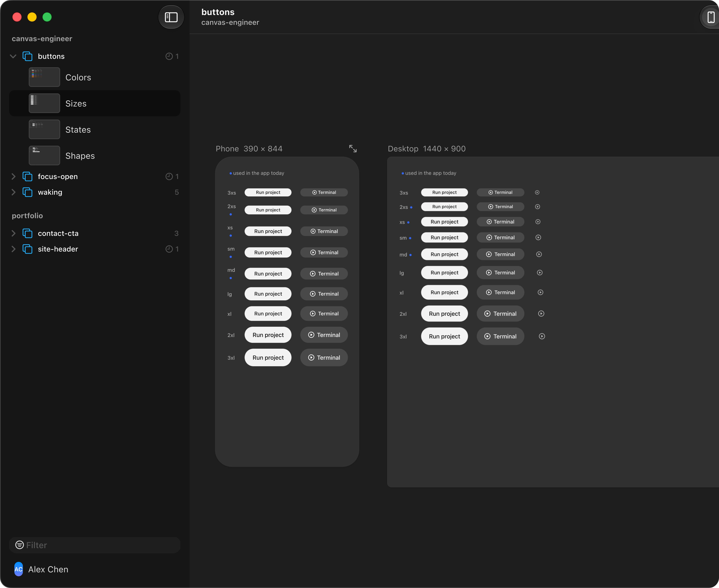Viewport: 719px width, 588px height.
Task: Click the buttons project stack icon
Action: coord(27,56)
